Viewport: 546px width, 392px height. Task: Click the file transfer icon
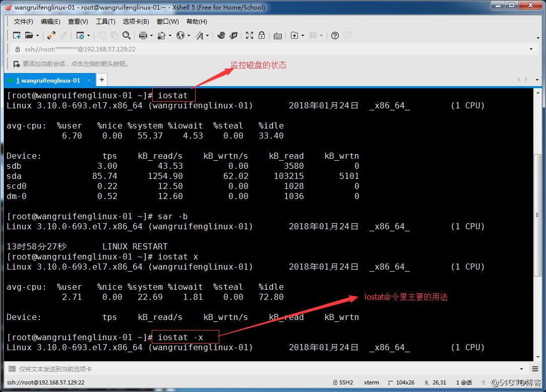click(x=161, y=35)
